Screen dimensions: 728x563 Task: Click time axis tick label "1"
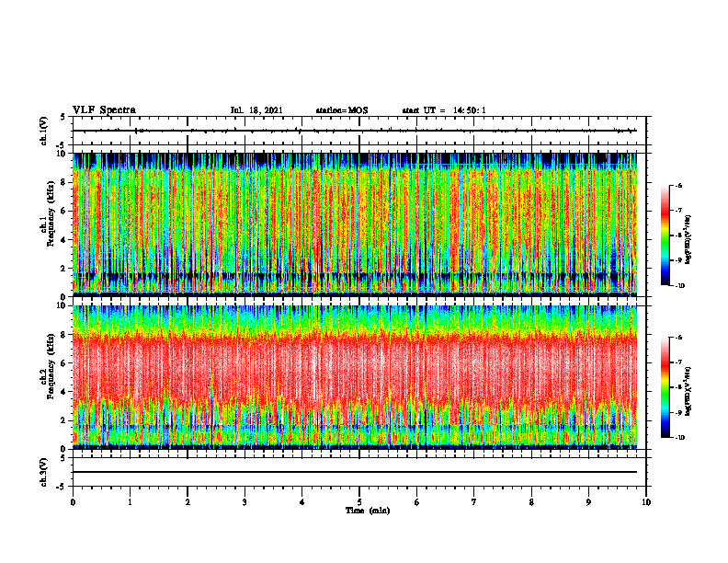(x=130, y=502)
